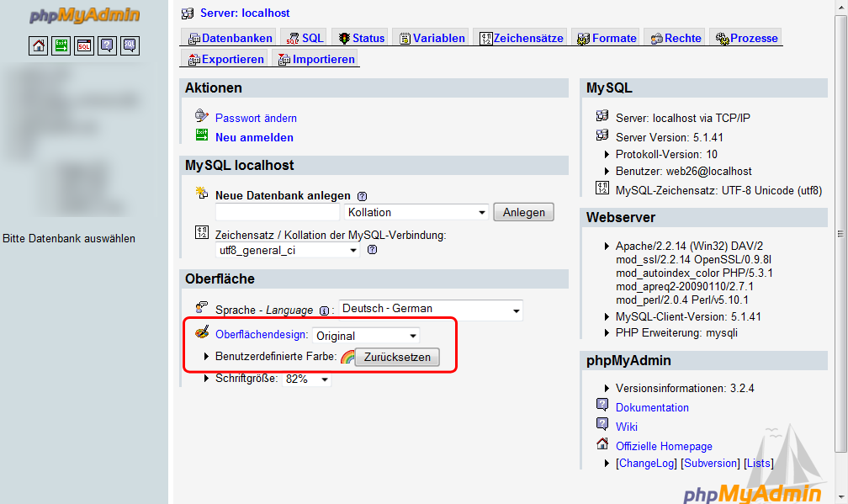Click the server icon beside Server: localhost
The width and height of the screenshot is (848, 504).
[x=188, y=13]
